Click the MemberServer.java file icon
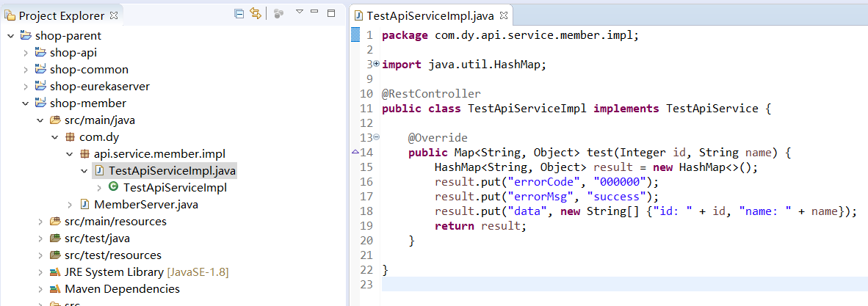 click(84, 205)
